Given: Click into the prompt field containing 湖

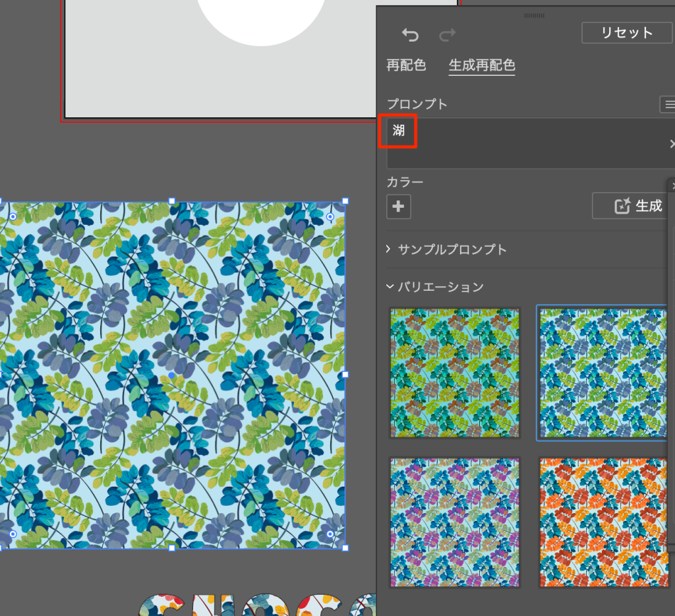Looking at the screenshot, I should click(527, 143).
